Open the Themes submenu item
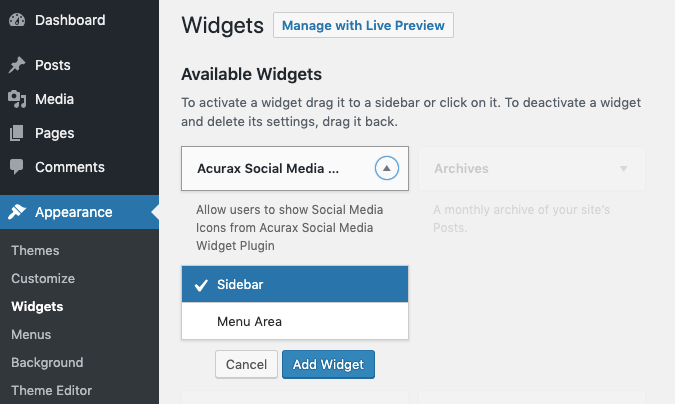The image size is (675, 404). 35,250
